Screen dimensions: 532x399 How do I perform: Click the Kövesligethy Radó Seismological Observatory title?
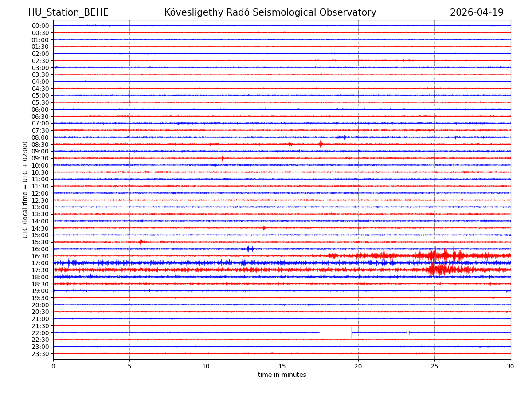(x=270, y=12)
